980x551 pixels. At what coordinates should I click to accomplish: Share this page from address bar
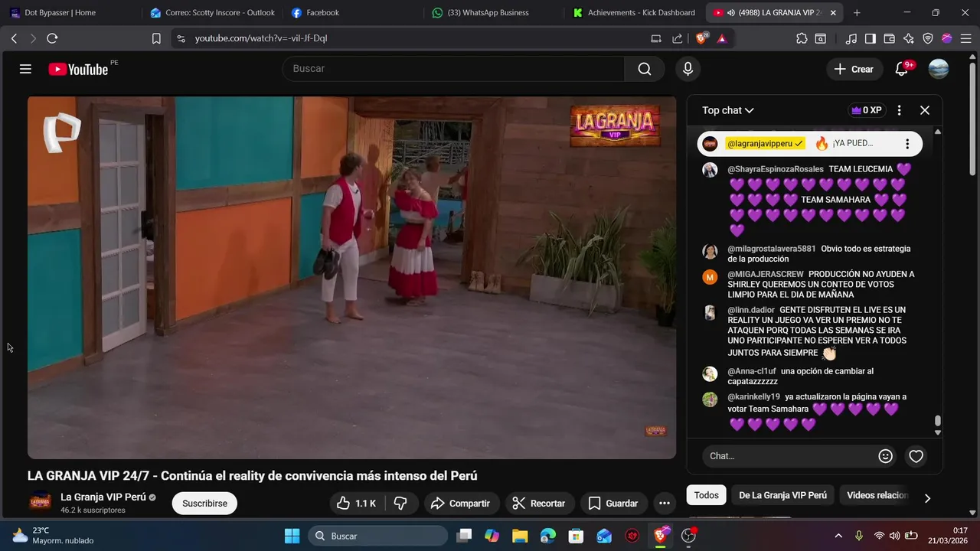pos(678,38)
